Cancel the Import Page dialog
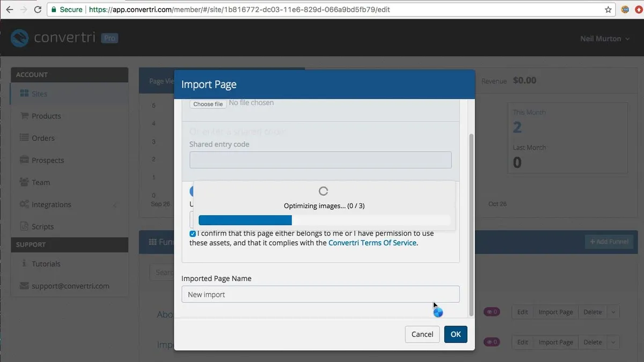The image size is (644, 362). 422,334
